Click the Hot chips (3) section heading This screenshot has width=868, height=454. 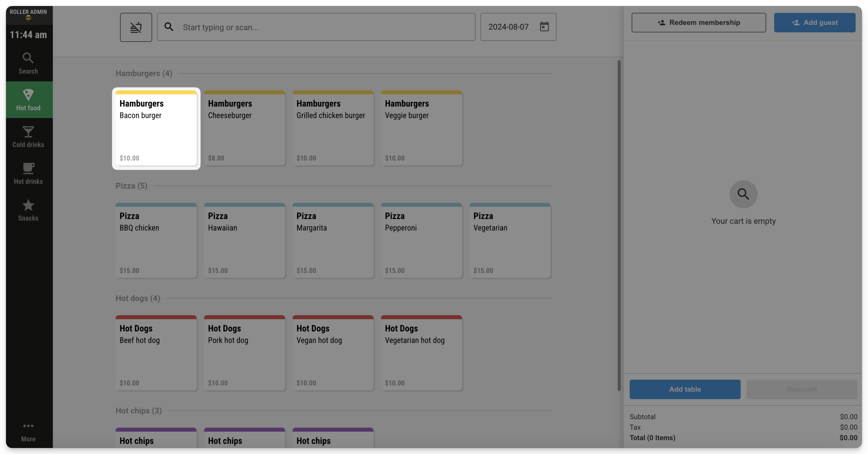[x=138, y=411]
